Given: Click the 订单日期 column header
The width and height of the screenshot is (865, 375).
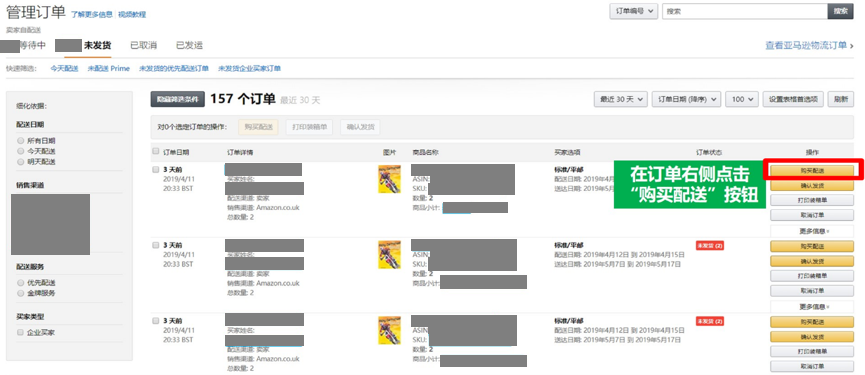Looking at the screenshot, I should coord(176,152).
